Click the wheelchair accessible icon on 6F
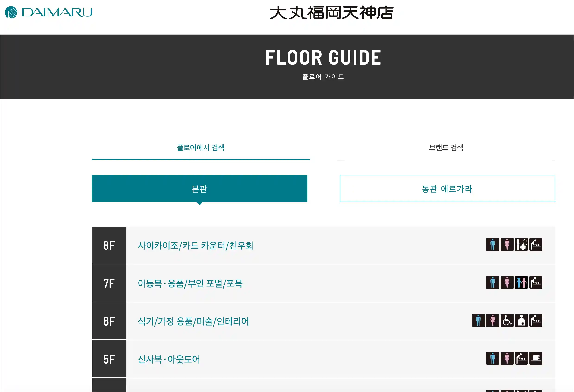The height and width of the screenshot is (392, 574). pos(507,320)
